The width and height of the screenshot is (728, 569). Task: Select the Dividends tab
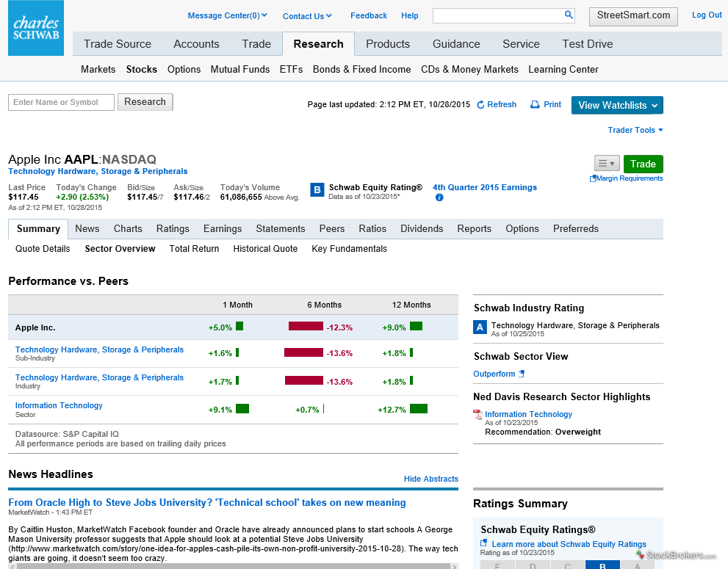pos(422,229)
